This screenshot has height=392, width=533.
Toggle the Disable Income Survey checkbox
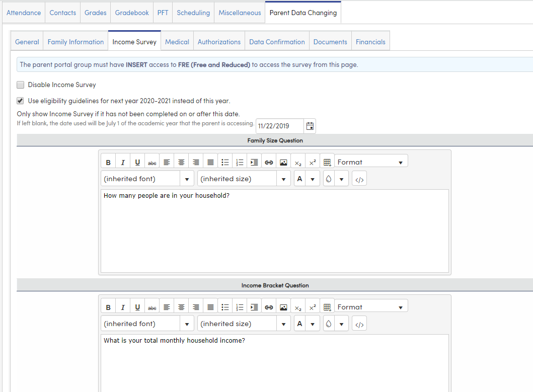tap(20, 85)
